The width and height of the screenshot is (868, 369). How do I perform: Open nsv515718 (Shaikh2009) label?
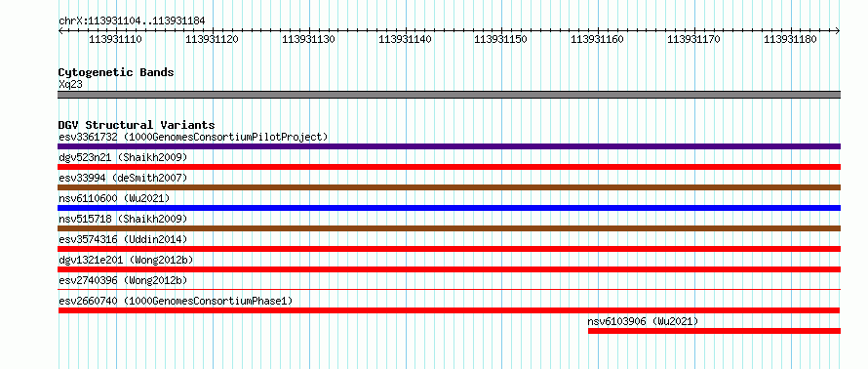click(123, 219)
